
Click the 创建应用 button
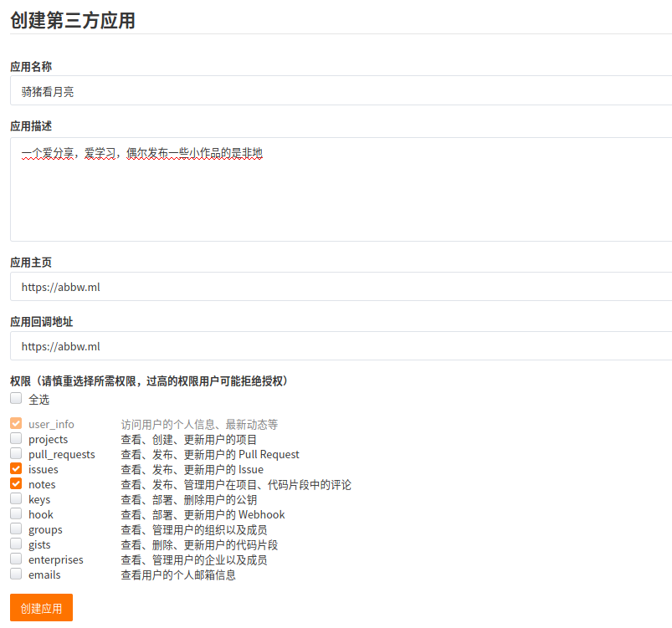click(42, 607)
